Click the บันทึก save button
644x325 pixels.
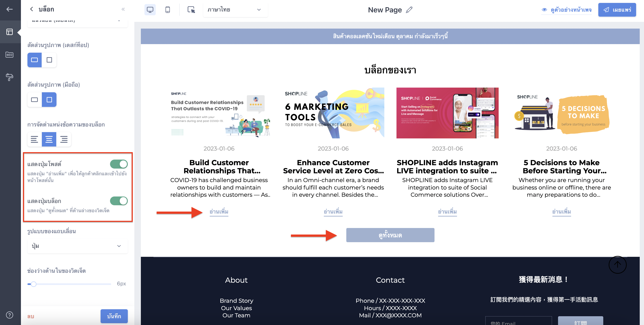(x=114, y=316)
